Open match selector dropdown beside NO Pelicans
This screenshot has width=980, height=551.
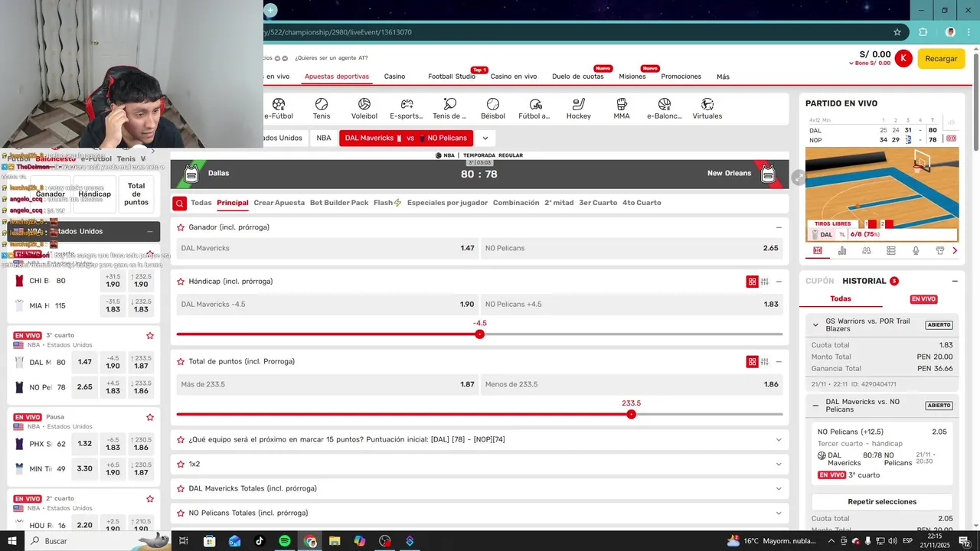click(x=485, y=139)
